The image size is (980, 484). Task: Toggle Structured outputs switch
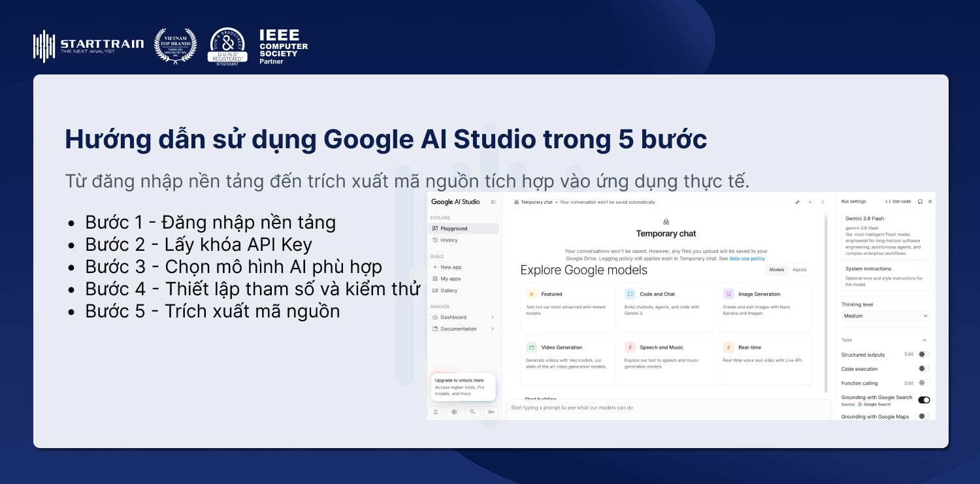[x=924, y=355]
